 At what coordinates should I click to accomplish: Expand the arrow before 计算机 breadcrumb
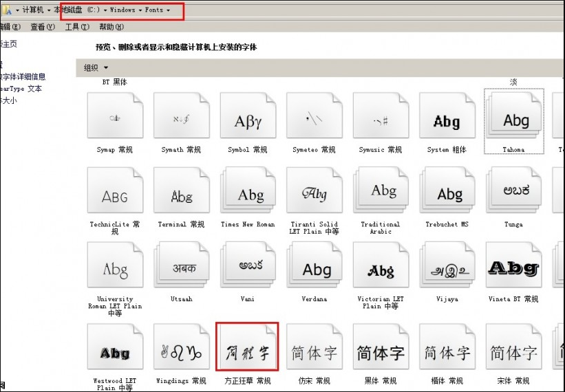[17, 10]
